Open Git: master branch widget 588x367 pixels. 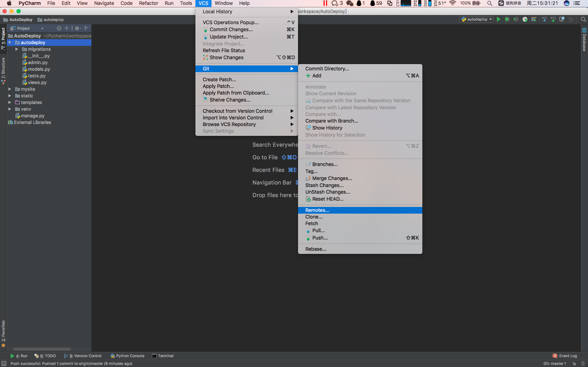(x=555, y=363)
